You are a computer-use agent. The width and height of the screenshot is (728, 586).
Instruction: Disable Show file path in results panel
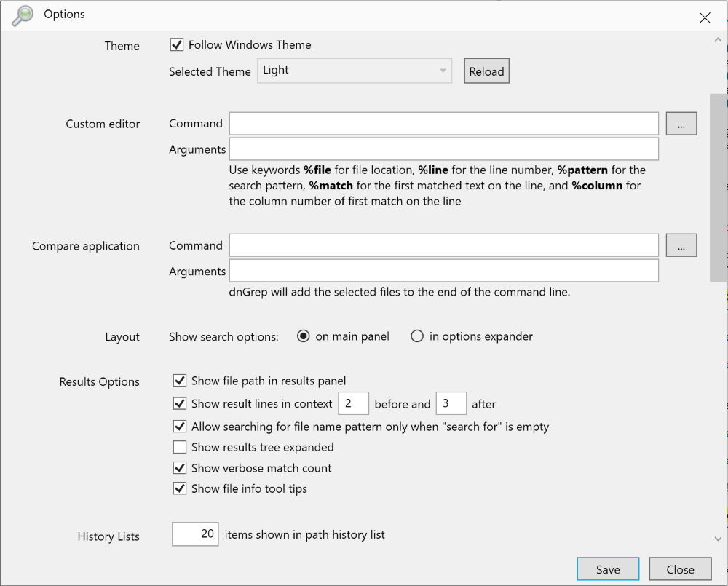(x=180, y=380)
